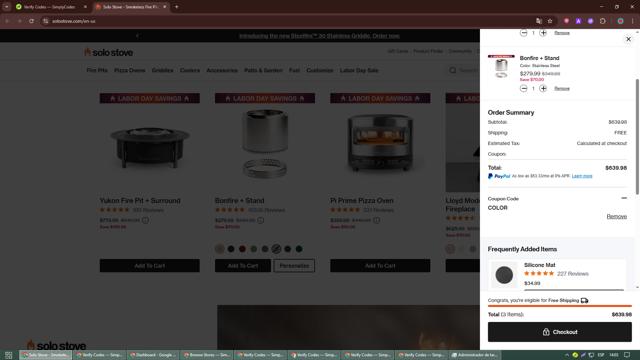This screenshot has width=640, height=360.
Task: Click Personalize under Bonfire + Stand
Action: [x=294, y=266]
